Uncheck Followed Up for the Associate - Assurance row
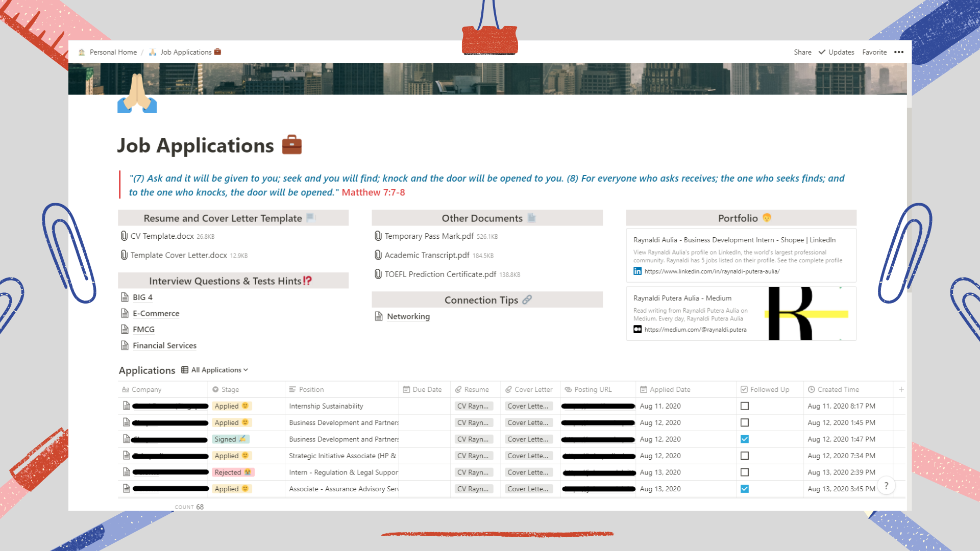This screenshot has height=551, width=980. (744, 488)
